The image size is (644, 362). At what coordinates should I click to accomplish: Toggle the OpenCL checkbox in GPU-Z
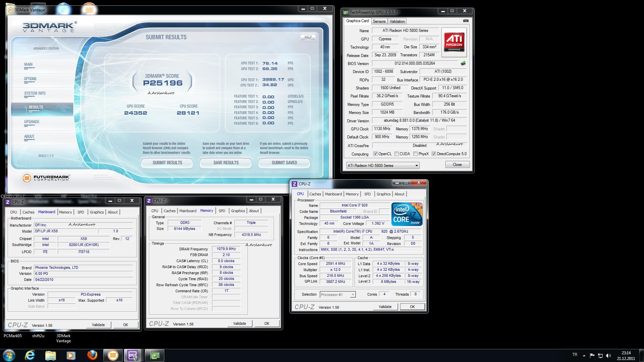pyautogui.click(x=375, y=154)
